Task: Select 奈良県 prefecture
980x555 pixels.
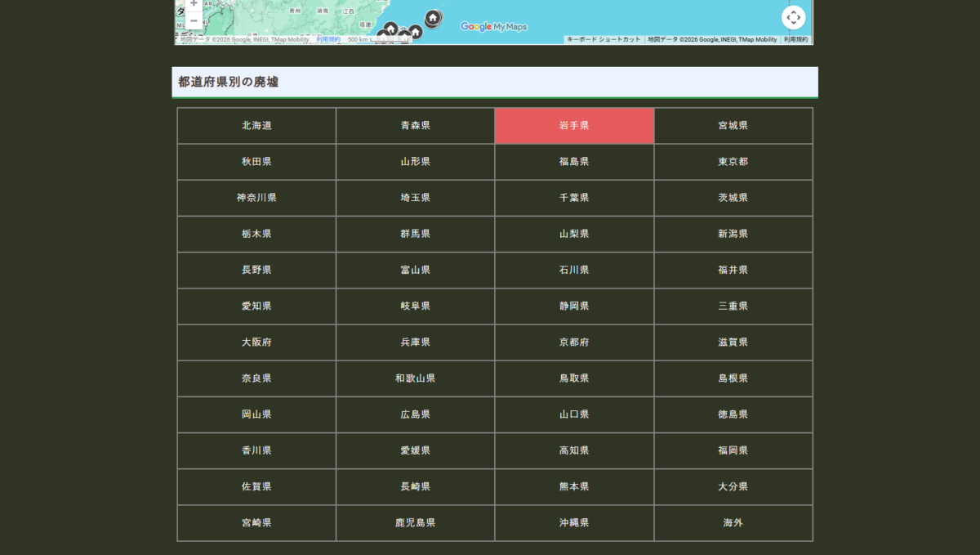Action: (256, 378)
